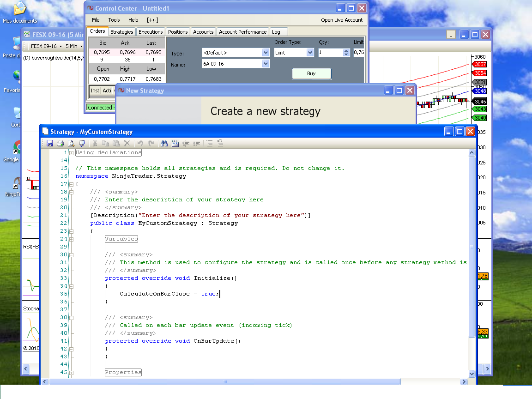
Task: Click the chart window scroll left arrow
Action: coord(26,369)
